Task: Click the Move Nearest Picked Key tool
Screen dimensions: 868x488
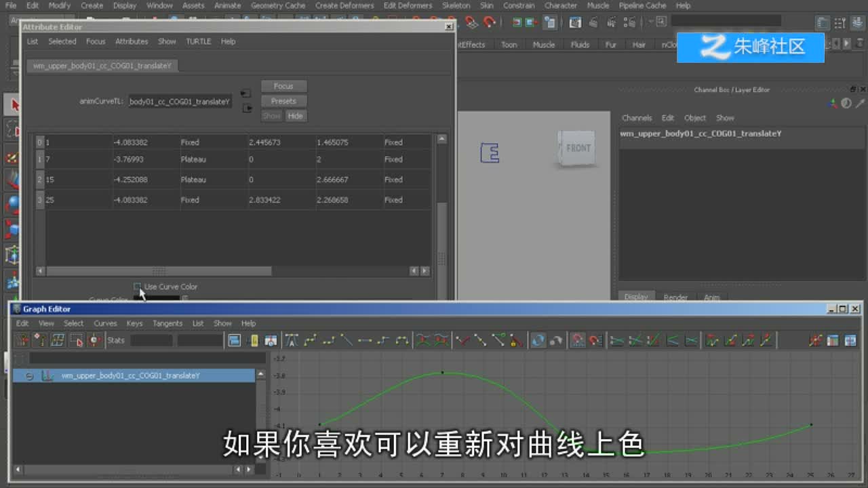Action: 22,340
